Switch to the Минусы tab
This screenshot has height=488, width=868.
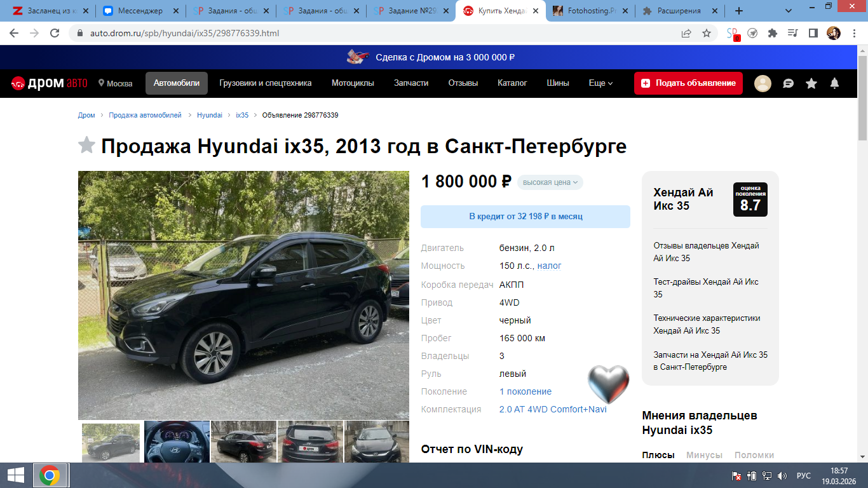(704, 455)
